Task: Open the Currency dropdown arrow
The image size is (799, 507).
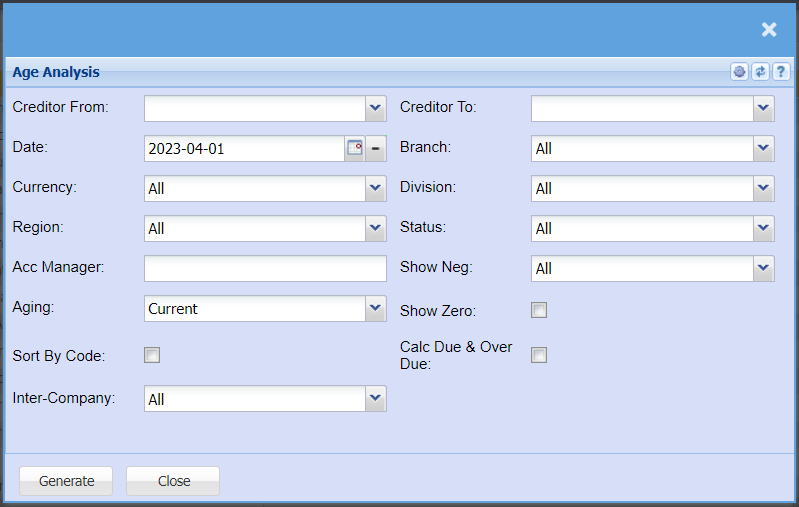Action: pyautogui.click(x=375, y=188)
